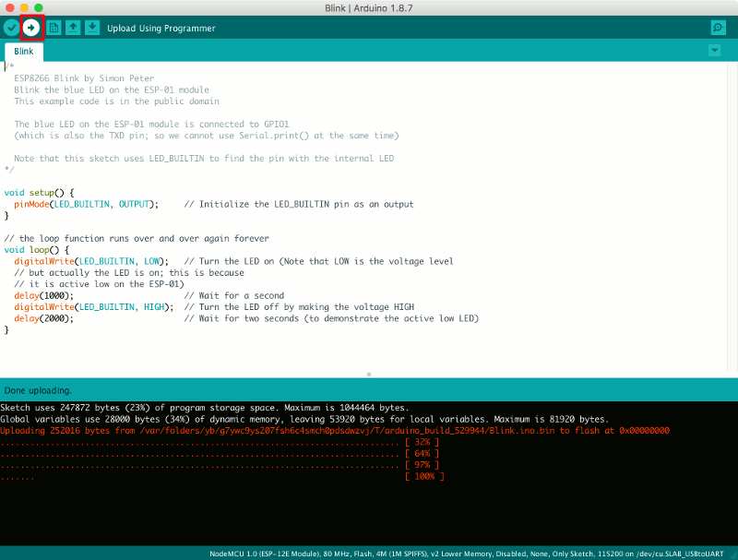This screenshot has height=560, width=738.
Task: Open a sketch with the Open icon
Action: click(x=73, y=28)
